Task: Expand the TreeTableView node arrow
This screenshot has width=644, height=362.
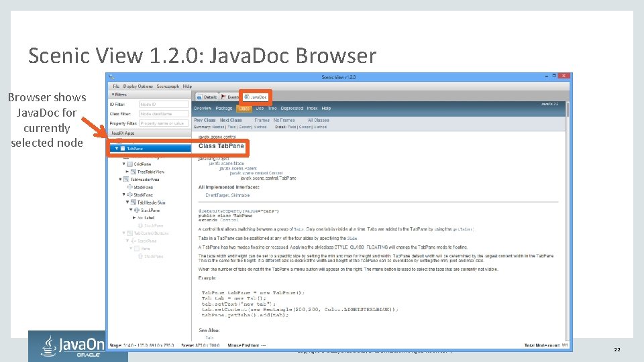Action: [x=127, y=172]
